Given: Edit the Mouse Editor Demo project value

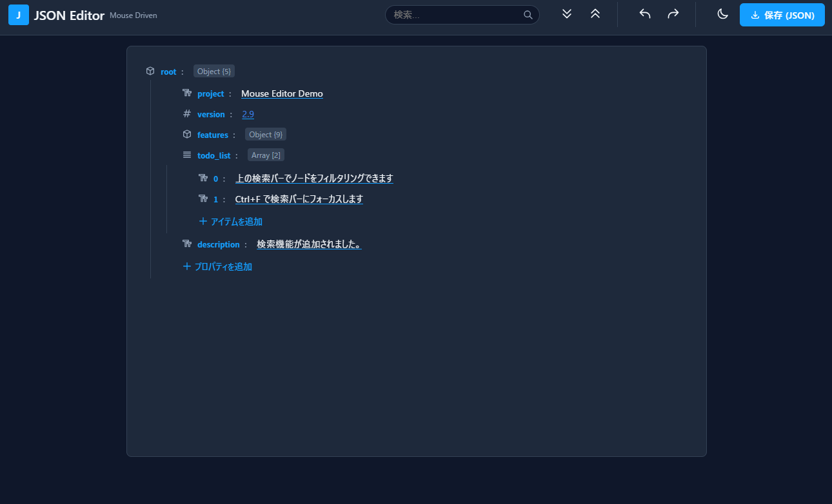Looking at the screenshot, I should (282, 93).
